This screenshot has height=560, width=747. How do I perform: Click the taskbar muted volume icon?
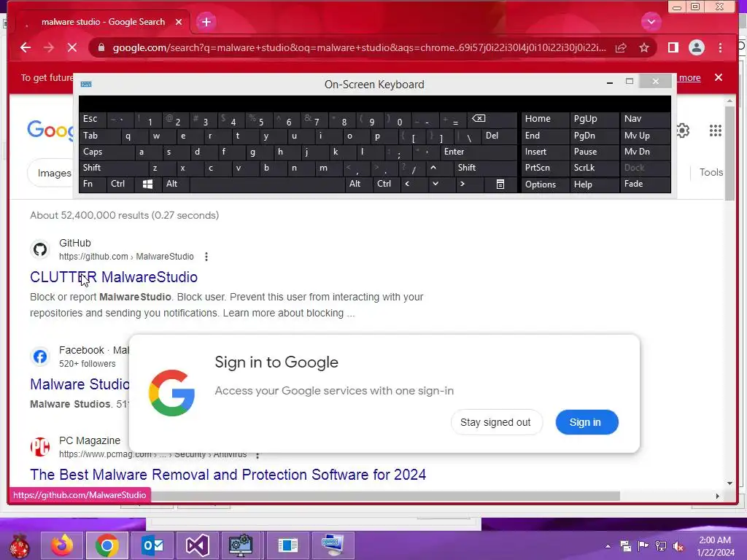click(x=678, y=546)
